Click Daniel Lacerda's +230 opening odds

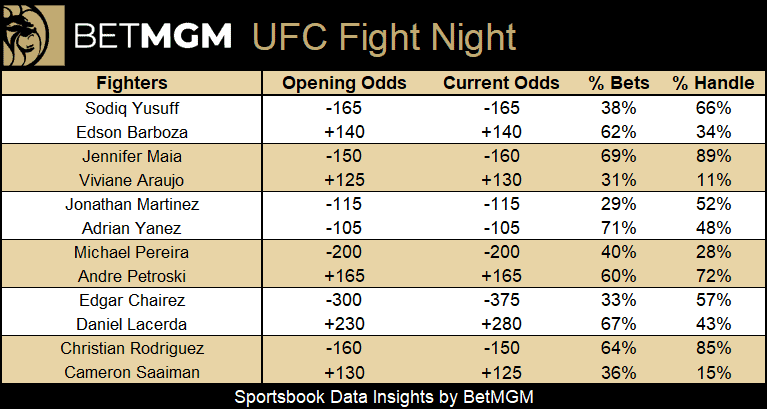click(344, 324)
